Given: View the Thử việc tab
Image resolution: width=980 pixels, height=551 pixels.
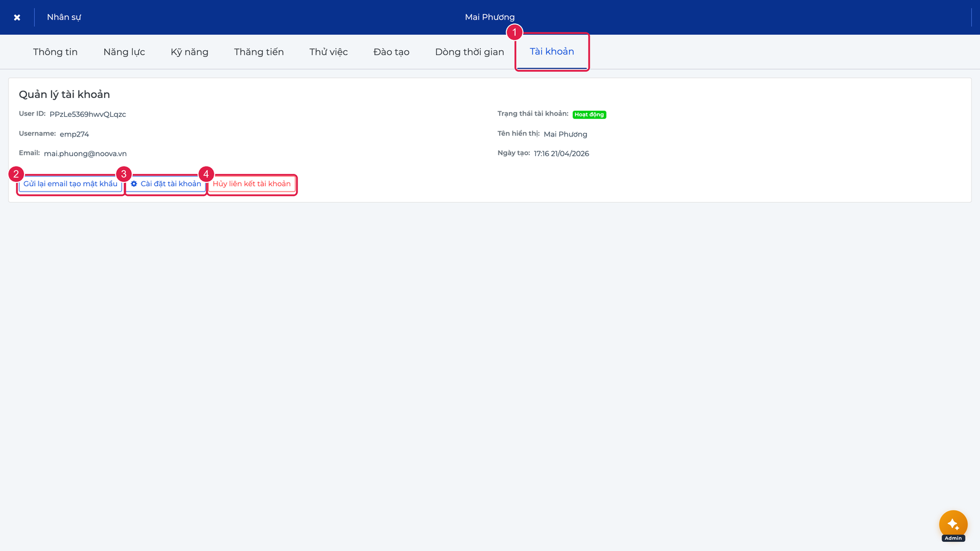Looking at the screenshot, I should click(x=328, y=52).
